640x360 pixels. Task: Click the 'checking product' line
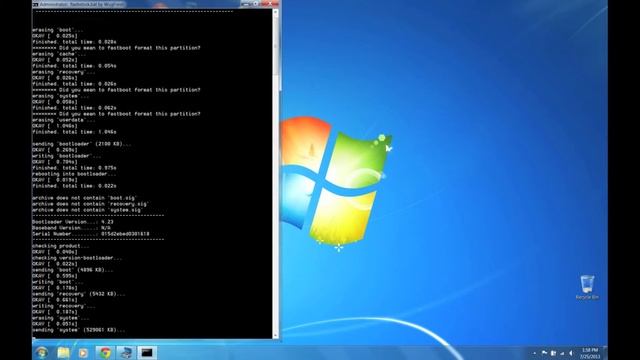click(61, 246)
